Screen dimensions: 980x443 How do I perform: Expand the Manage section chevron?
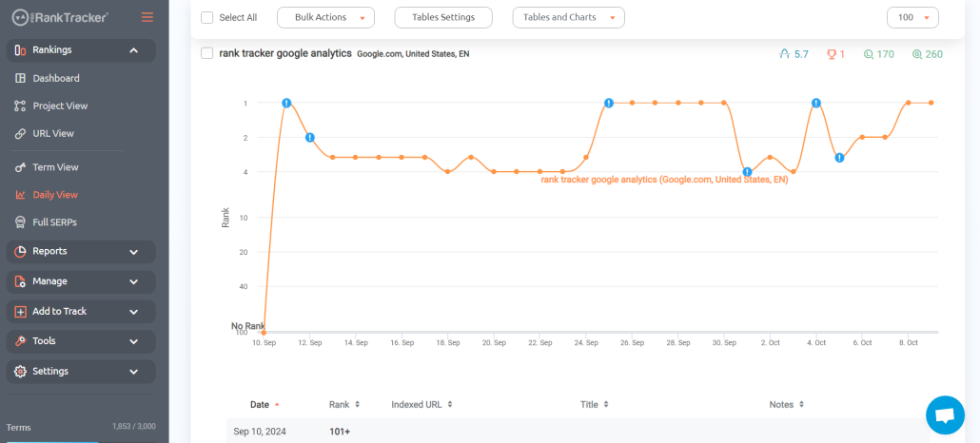[x=134, y=281]
